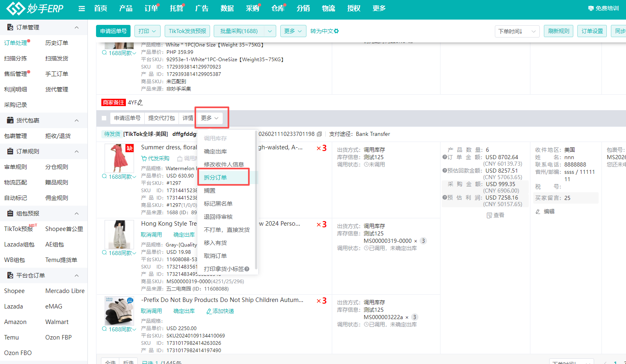This screenshot has width=626, height=364.
Task: Click the green 申请运单号 button
Action: point(114,31)
